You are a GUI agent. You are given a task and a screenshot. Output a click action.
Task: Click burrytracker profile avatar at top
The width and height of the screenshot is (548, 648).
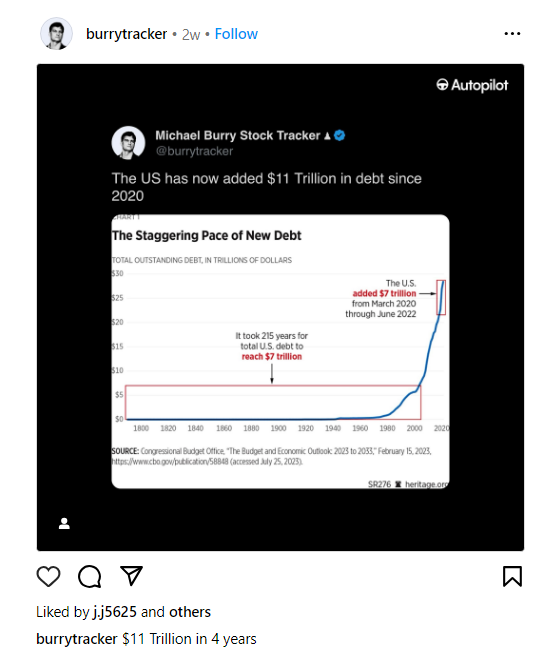[x=56, y=33]
